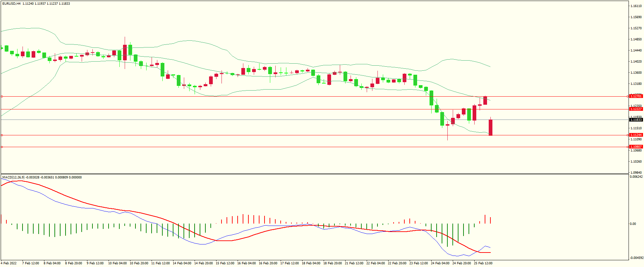Click the 0.006242 MACD scale value
This screenshot has width=644, height=267.
pyautogui.click(x=636, y=177)
